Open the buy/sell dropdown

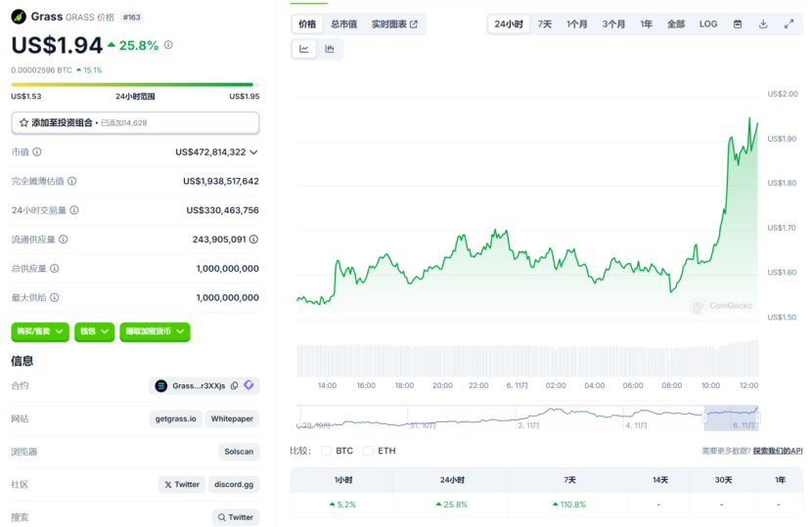coord(40,331)
